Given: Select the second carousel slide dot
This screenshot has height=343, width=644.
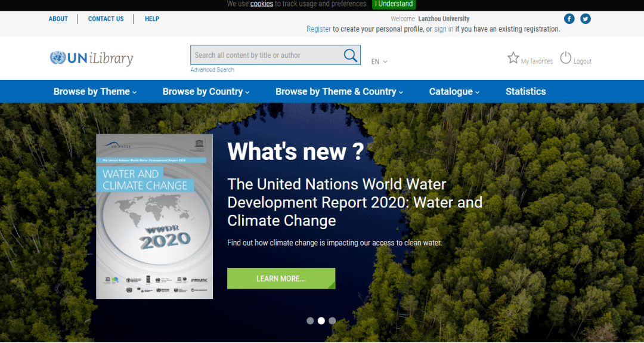Looking at the screenshot, I should pos(321,321).
